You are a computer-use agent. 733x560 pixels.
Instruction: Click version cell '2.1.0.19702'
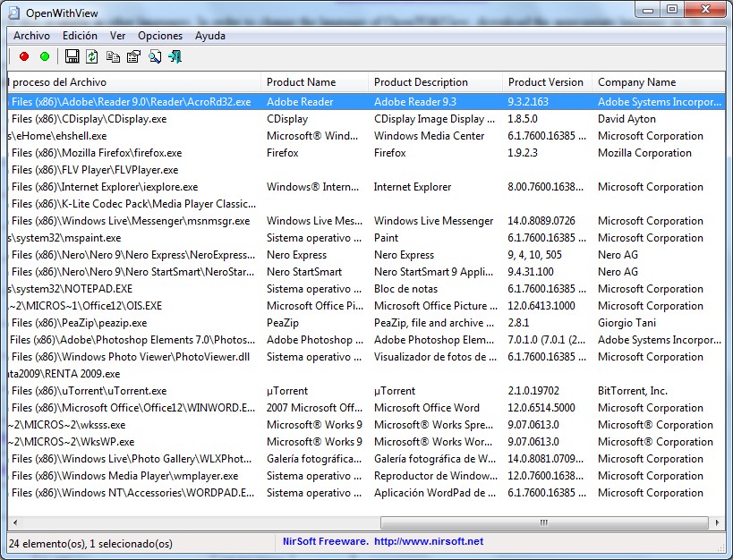[x=533, y=391]
